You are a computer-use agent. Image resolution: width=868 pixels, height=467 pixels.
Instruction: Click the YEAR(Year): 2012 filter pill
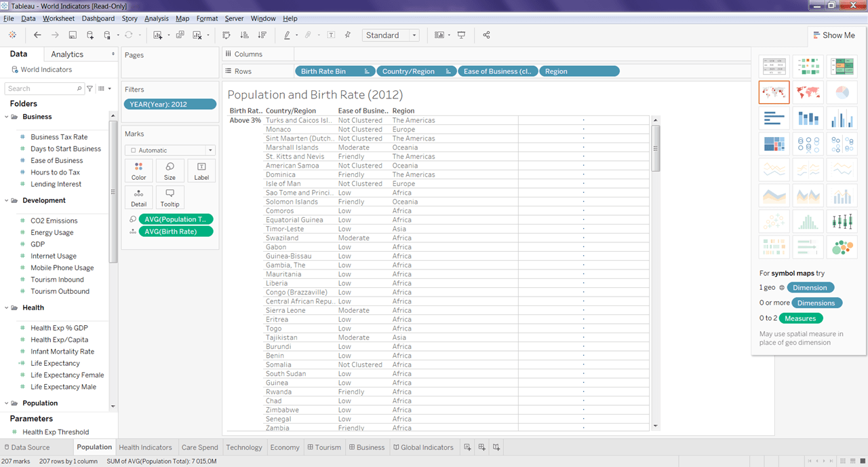click(x=170, y=105)
